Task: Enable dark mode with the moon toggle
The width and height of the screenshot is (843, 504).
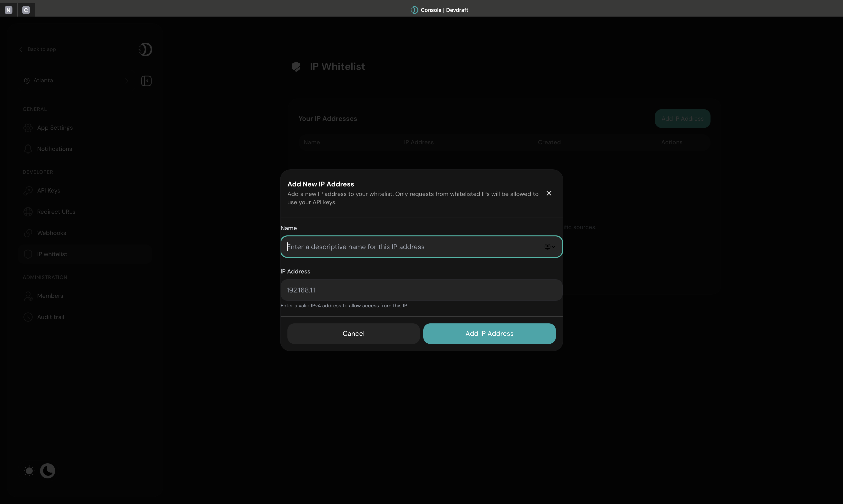Action: (48, 471)
